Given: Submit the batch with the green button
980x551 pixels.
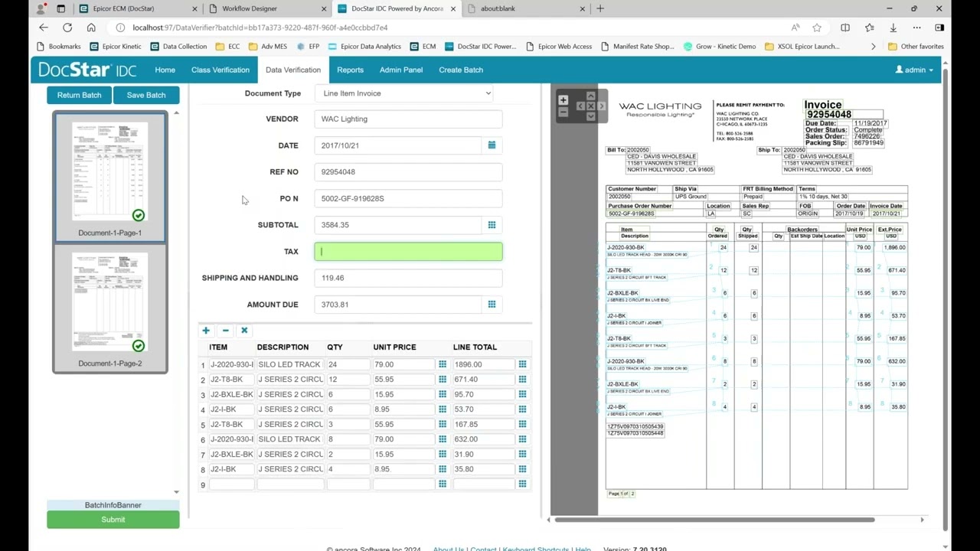Looking at the screenshot, I should 113,520.
